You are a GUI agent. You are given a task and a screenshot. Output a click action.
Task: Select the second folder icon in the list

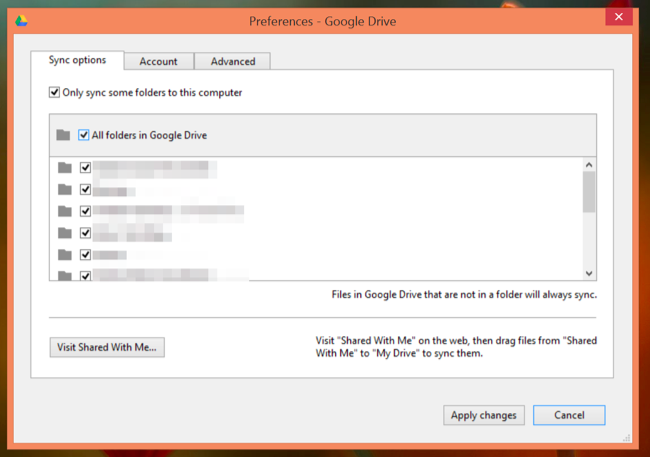click(x=65, y=190)
